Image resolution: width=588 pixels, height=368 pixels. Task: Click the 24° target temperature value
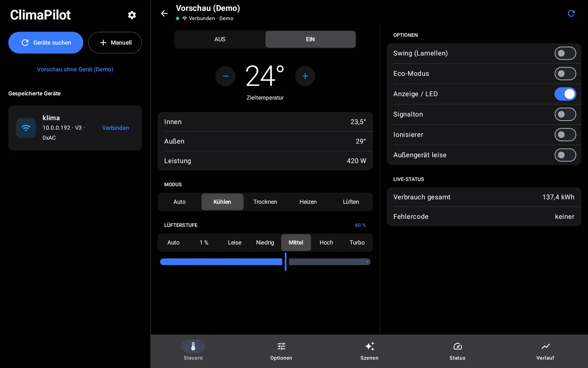pyautogui.click(x=265, y=76)
